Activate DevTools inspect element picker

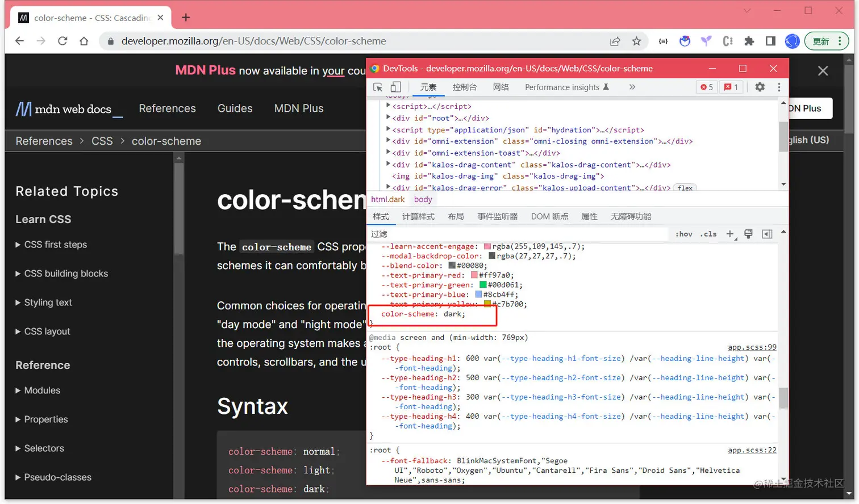point(378,87)
